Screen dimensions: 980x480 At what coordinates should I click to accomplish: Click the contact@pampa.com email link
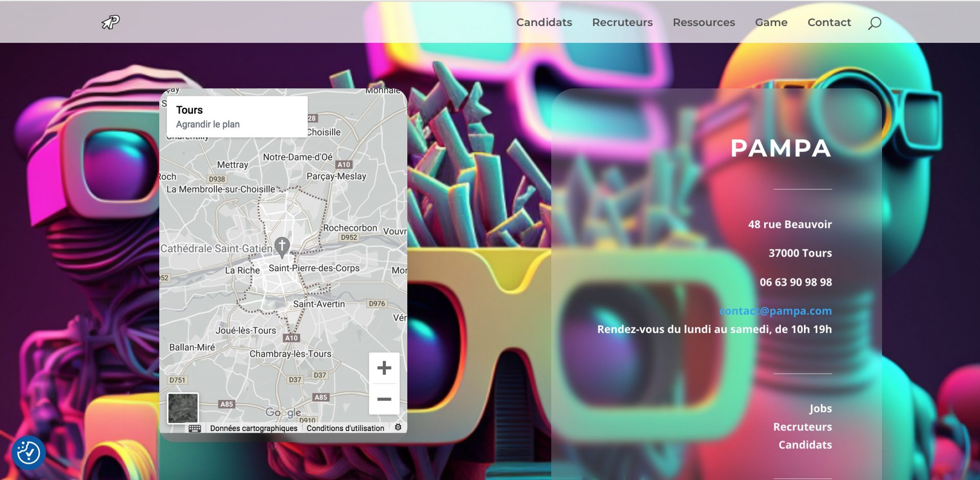[x=775, y=311]
